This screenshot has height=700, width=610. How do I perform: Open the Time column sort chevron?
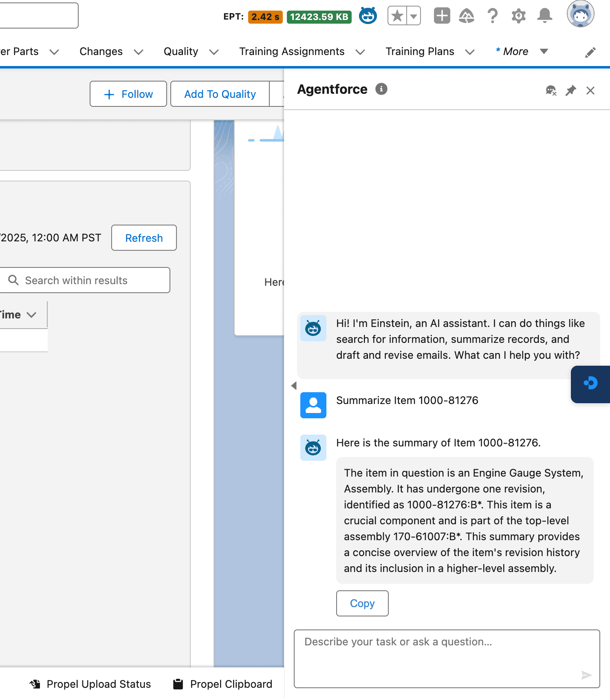[31, 315]
